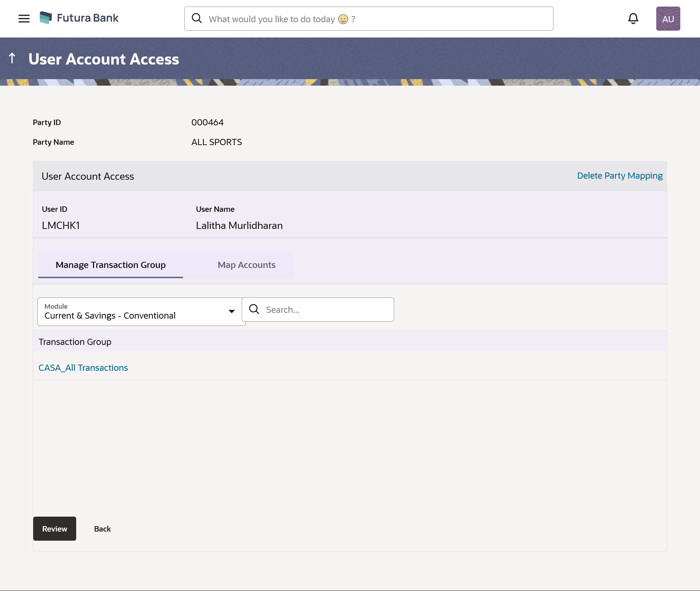Open the CASA_All Transactions group link
Screen dimensions: 700x591
click(83, 368)
